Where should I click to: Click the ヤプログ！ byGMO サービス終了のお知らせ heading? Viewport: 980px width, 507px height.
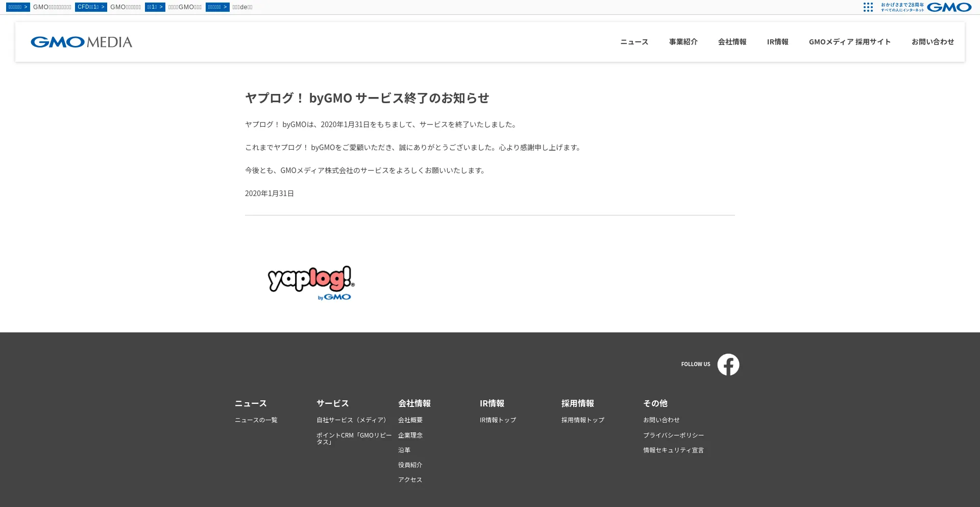367,98
